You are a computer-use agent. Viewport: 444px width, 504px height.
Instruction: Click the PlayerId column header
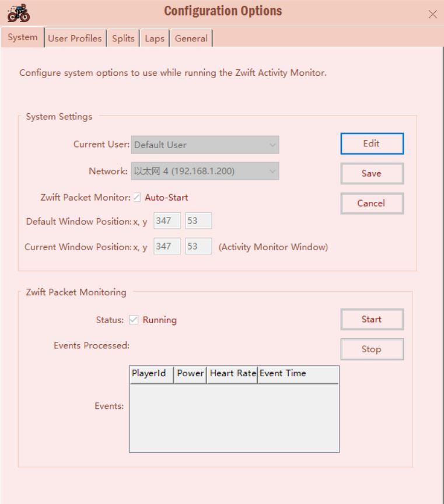tap(152, 374)
